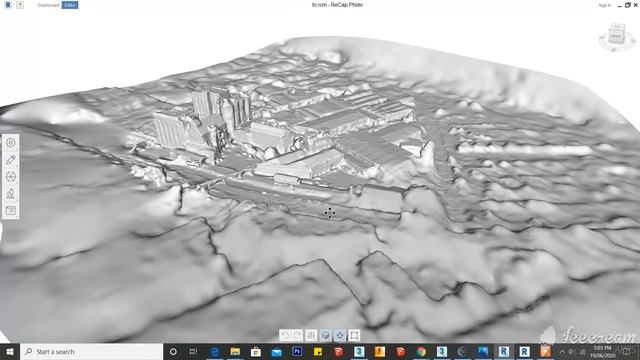Launch Microsoft Edge from taskbar
The image size is (640, 360).
click(x=215, y=351)
